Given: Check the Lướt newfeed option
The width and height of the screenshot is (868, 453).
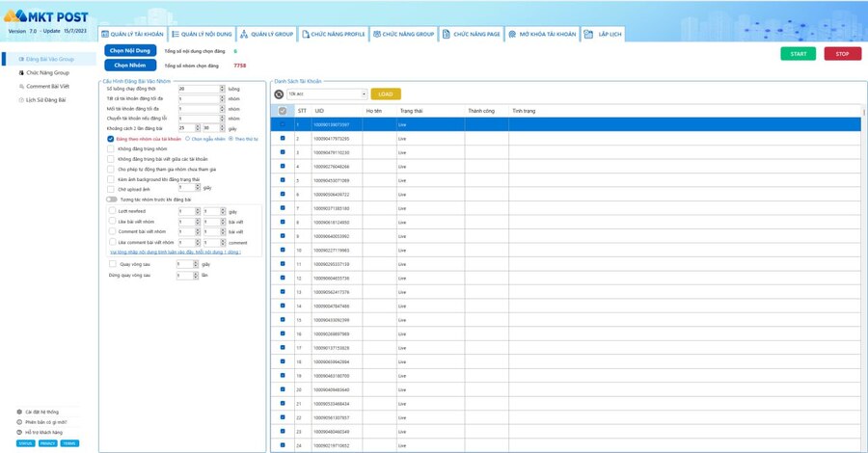Looking at the screenshot, I should (x=113, y=211).
